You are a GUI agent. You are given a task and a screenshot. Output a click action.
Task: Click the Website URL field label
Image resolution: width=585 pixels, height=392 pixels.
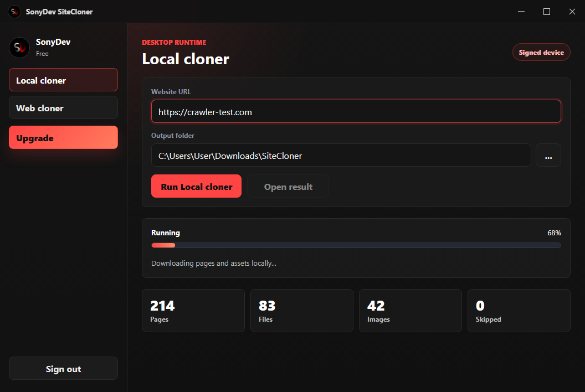point(171,92)
